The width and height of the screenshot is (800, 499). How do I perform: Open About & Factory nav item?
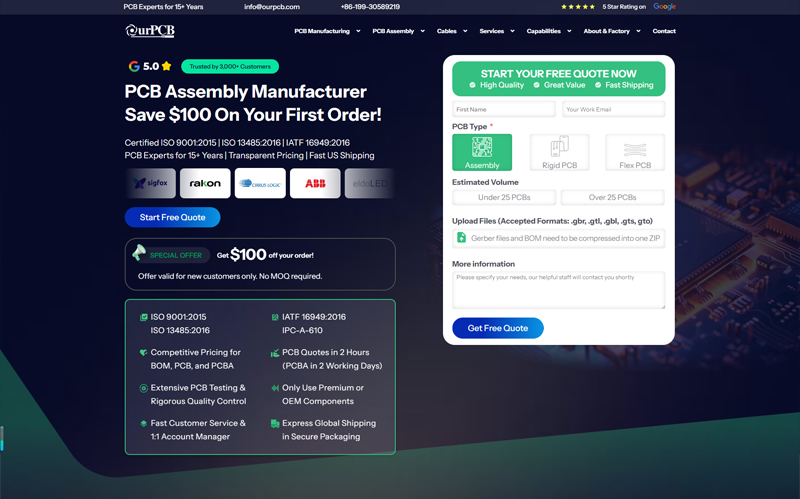coord(607,31)
